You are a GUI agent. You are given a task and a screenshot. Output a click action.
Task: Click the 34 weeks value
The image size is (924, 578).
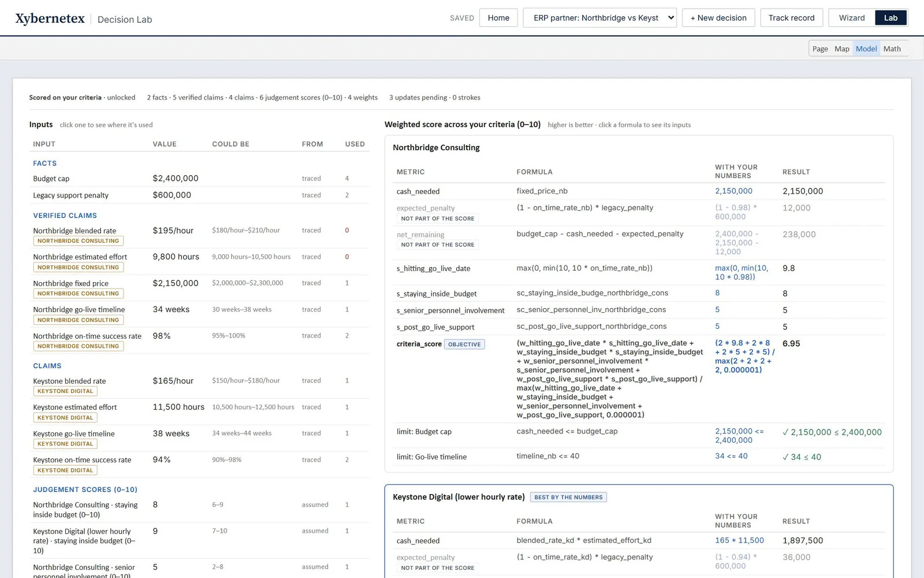[x=171, y=309]
